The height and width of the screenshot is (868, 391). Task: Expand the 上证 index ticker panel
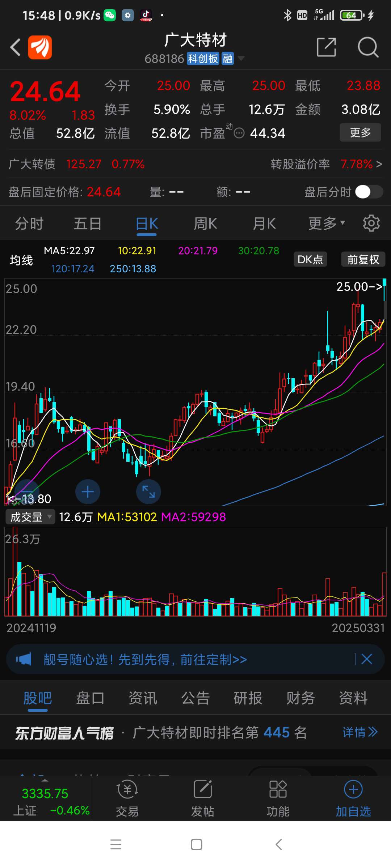[x=45, y=799]
